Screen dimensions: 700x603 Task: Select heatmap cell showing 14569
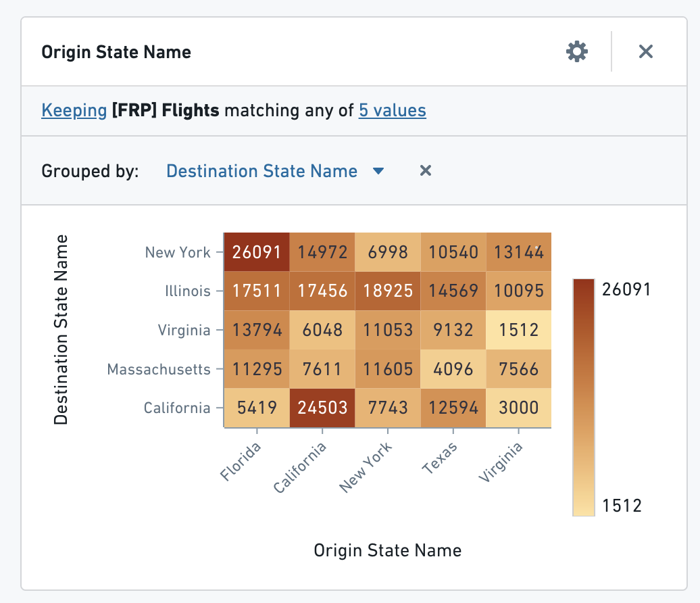pyautogui.click(x=453, y=291)
